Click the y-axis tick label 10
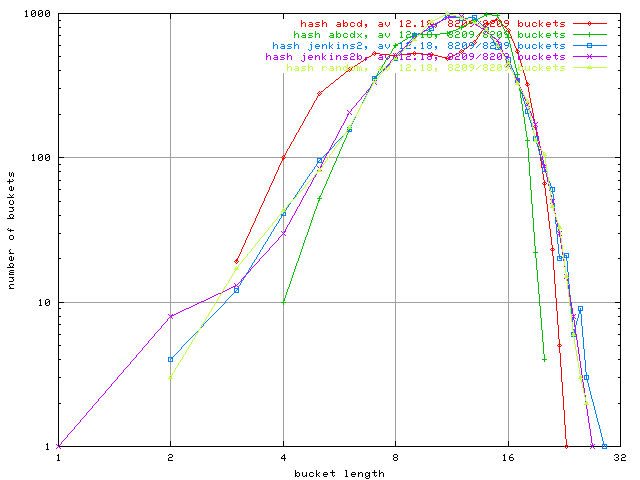 [x=44, y=302]
